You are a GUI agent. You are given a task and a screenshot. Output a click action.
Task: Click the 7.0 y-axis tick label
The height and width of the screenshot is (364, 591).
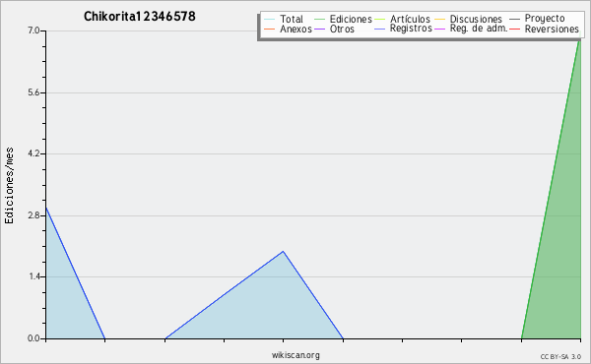click(x=33, y=30)
